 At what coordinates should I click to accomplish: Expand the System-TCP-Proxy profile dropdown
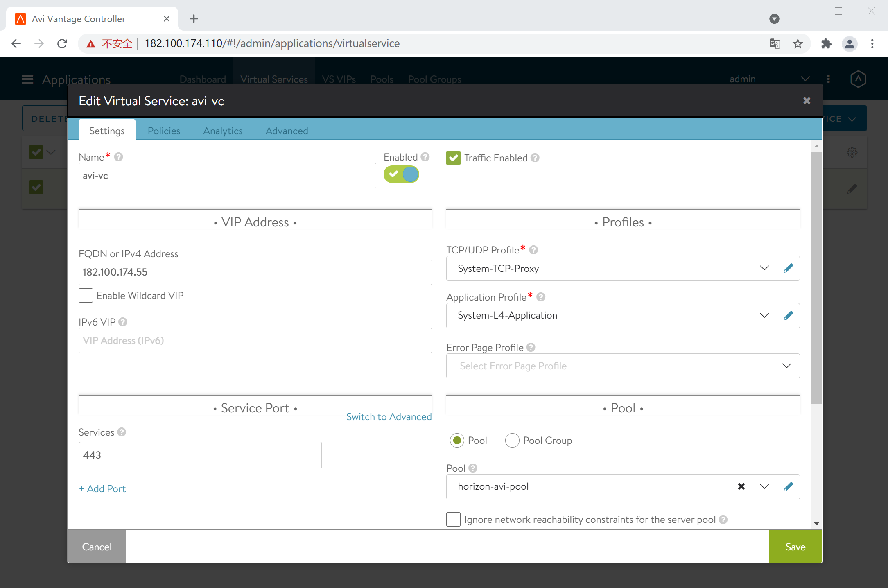coord(764,269)
